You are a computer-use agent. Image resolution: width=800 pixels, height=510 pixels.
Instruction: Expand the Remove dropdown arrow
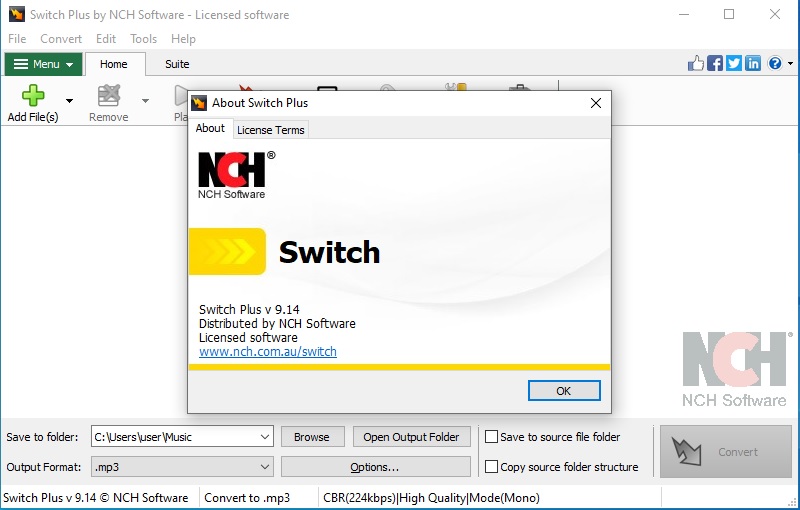point(145,101)
